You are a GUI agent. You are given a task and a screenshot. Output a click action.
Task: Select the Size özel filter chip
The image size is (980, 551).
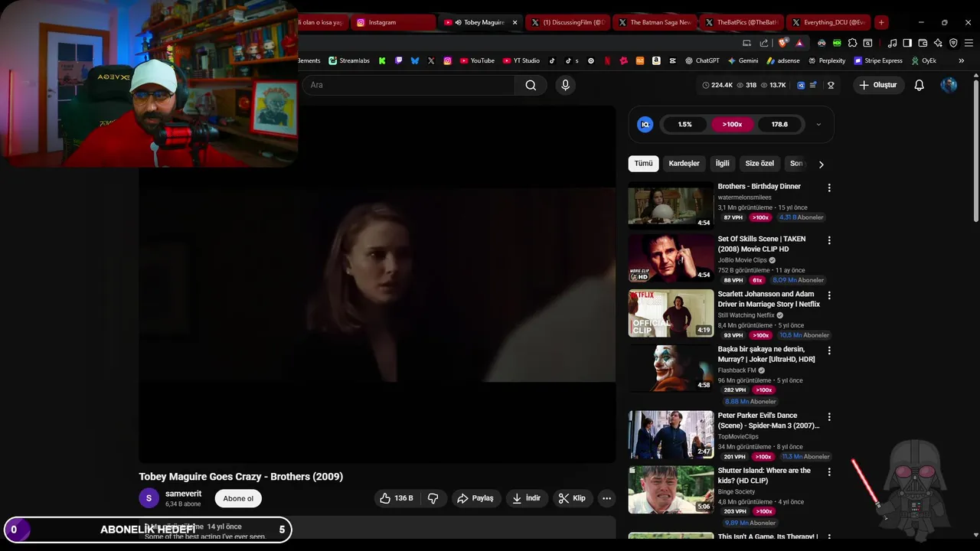click(x=759, y=163)
